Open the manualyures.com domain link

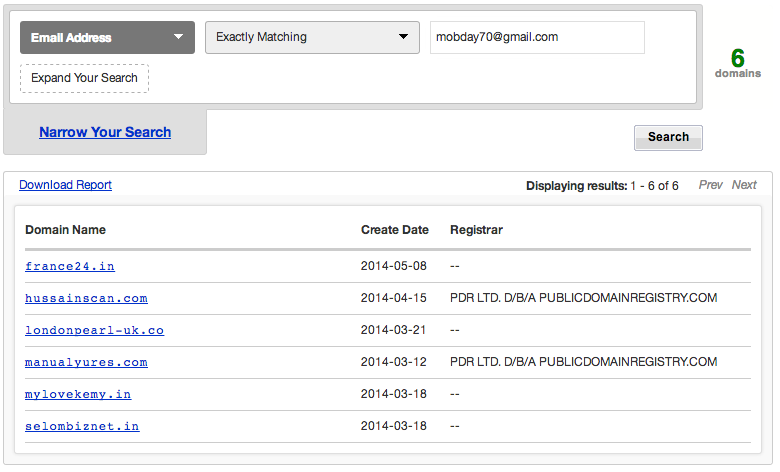[x=86, y=363]
